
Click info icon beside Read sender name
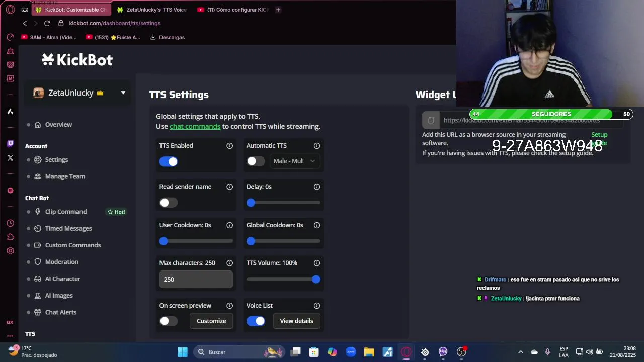coord(229,187)
